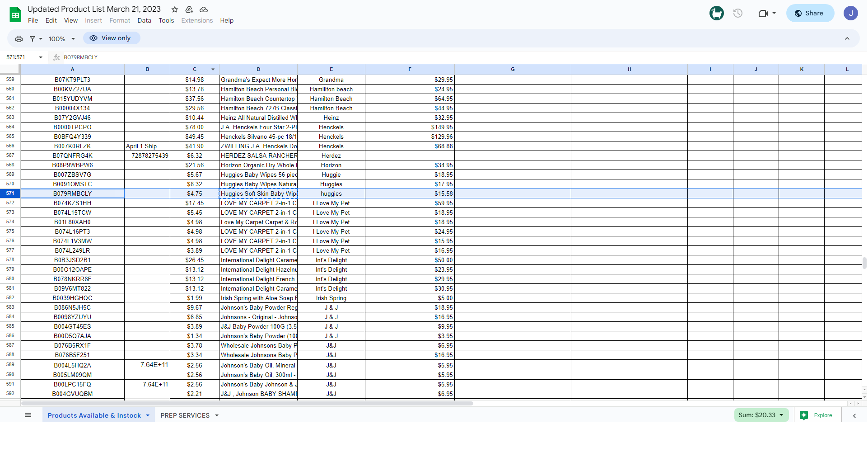Click the vertical scrollbar thumb
This screenshot has height=471, width=868.
(x=864, y=263)
